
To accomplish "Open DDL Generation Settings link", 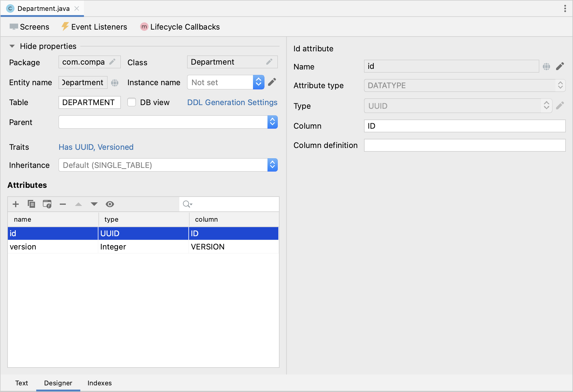I will pos(232,102).
